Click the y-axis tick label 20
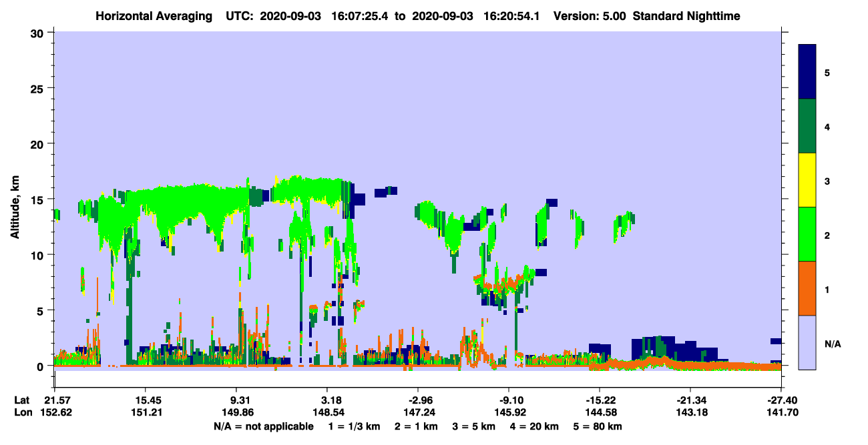868x445 pixels. pyautogui.click(x=38, y=143)
